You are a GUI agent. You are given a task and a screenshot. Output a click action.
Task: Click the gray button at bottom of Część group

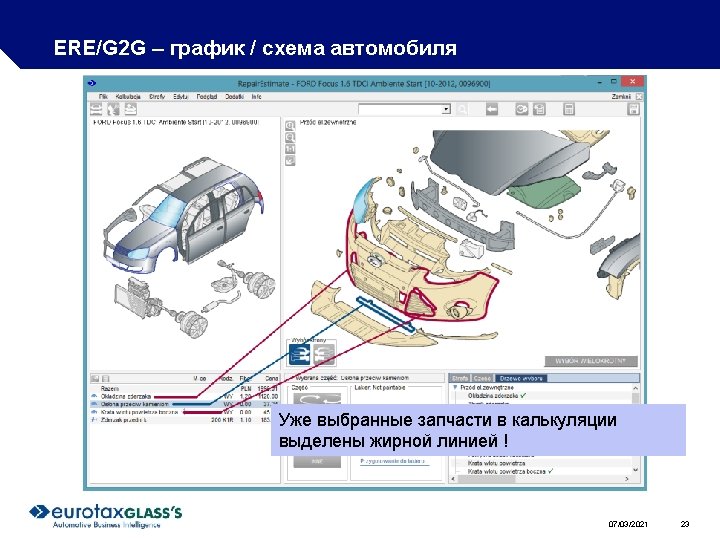317,461
